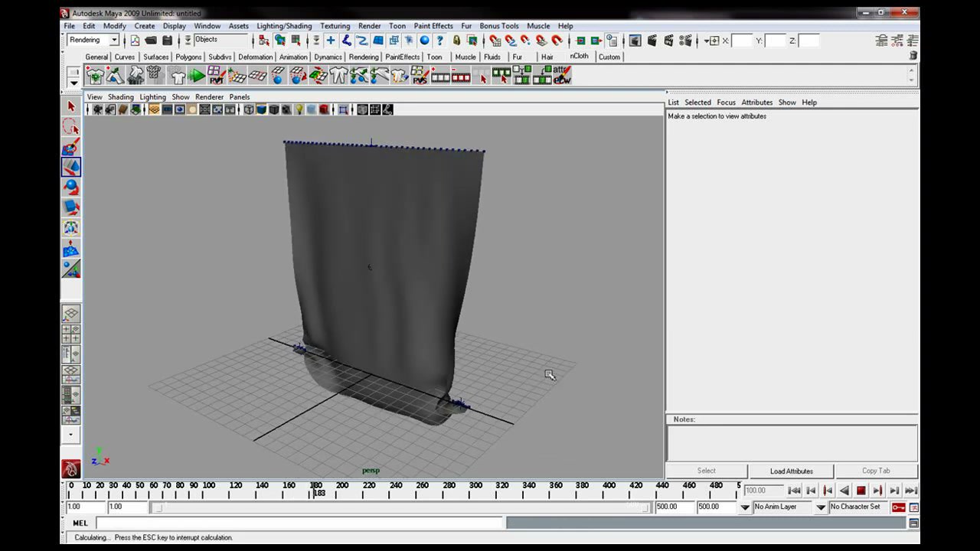Click the range slider bar below the timeline
Viewport: 980px width, 551px height.
[x=402, y=507]
